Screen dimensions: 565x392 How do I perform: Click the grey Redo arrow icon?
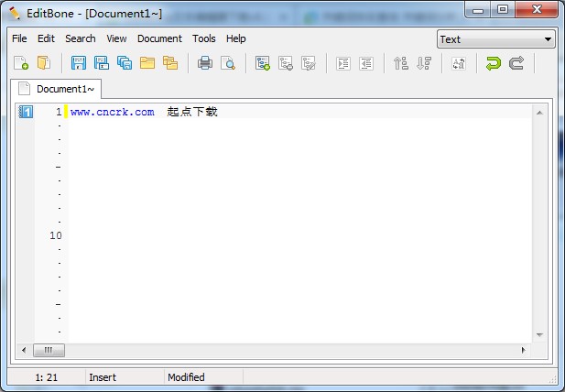click(x=516, y=63)
